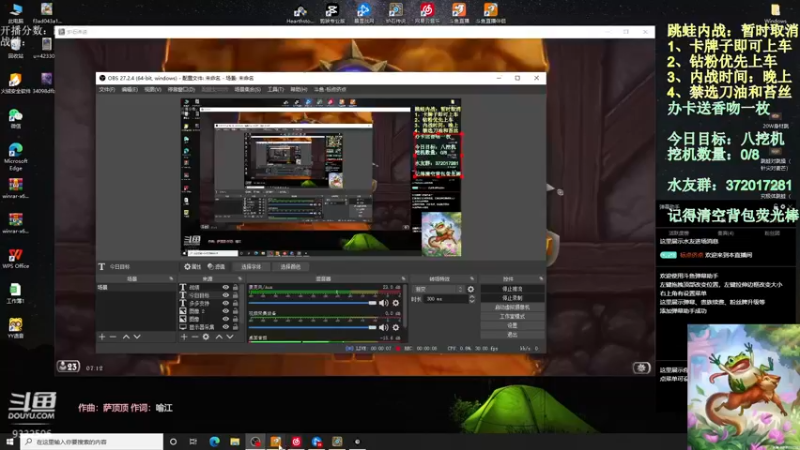Enable 工作室模式 studio mode
Viewport: 800px width, 450px height.
[x=512, y=316]
